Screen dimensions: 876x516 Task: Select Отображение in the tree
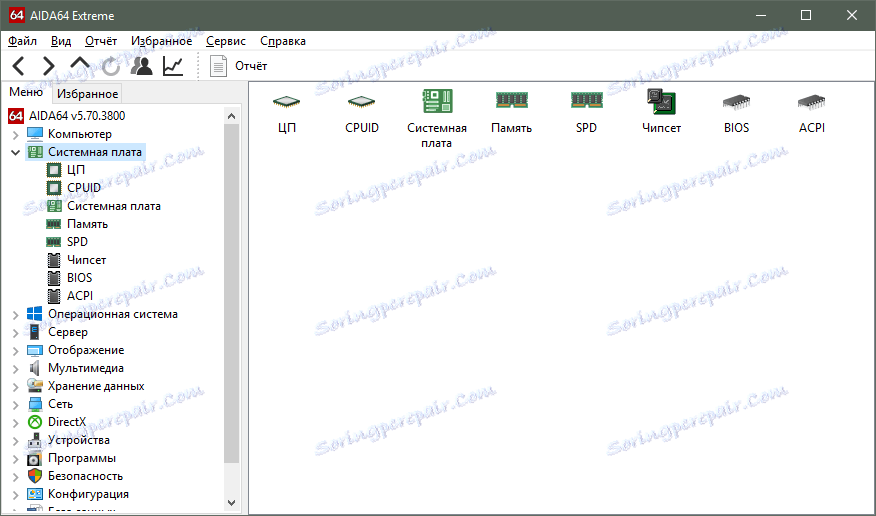(86, 350)
